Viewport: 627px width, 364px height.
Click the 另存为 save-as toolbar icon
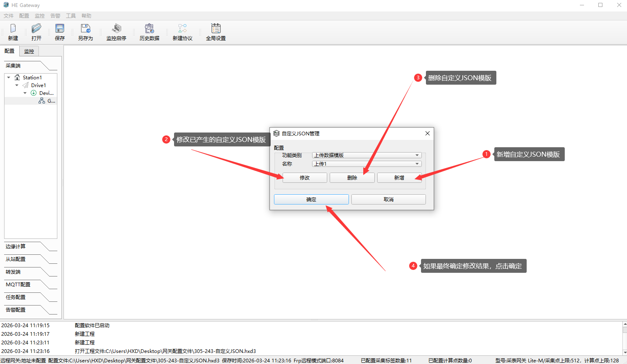pyautogui.click(x=86, y=29)
